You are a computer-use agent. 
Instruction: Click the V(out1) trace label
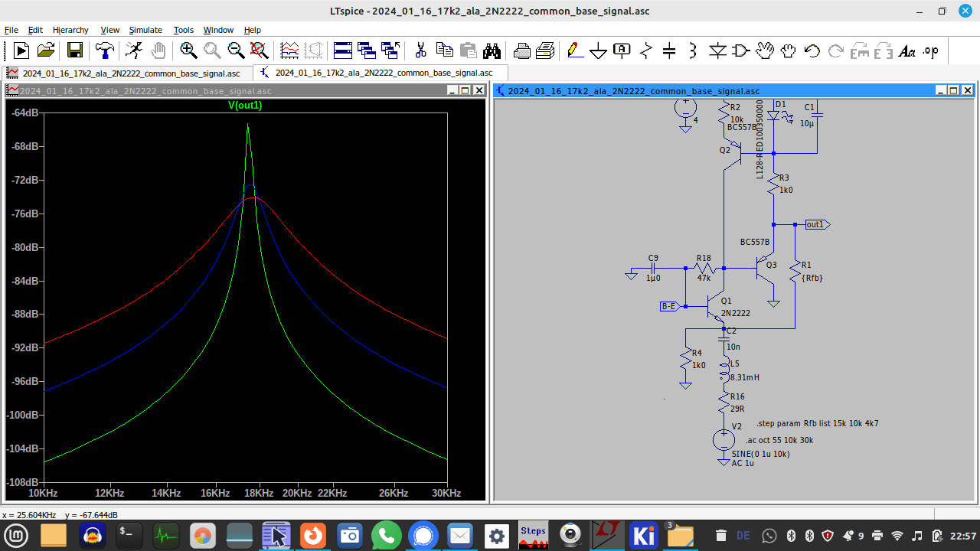pyautogui.click(x=245, y=106)
